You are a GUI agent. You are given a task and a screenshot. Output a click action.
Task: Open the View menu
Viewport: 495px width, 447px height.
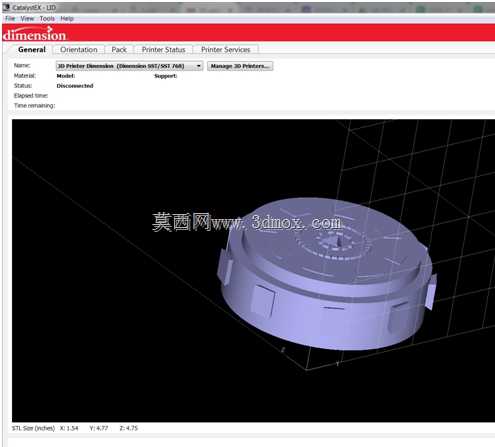[x=27, y=19]
